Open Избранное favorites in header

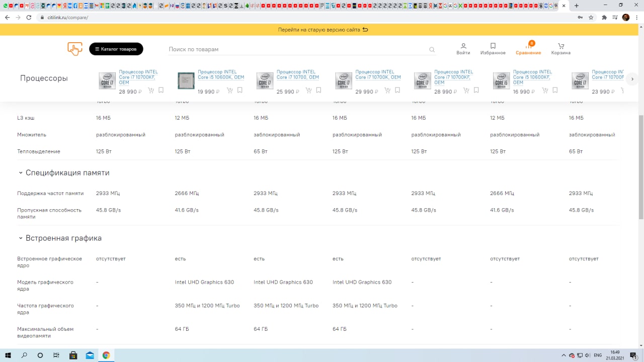[x=493, y=49]
